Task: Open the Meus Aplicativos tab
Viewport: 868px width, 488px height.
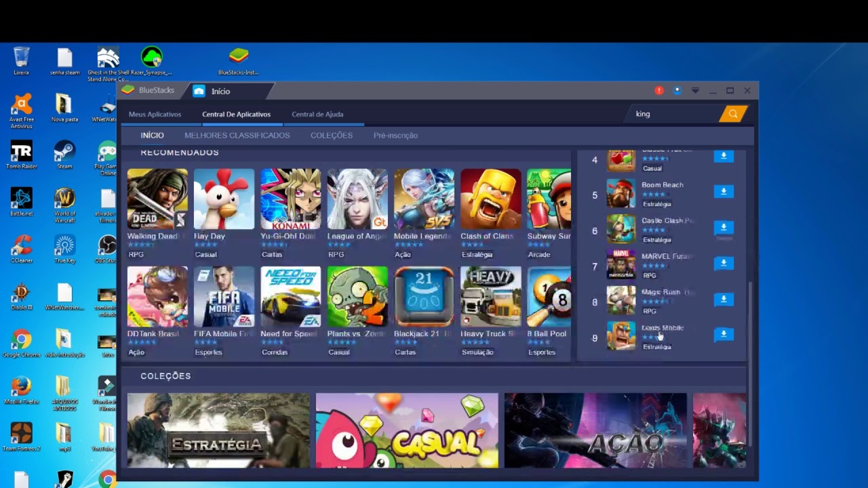Action: pyautogui.click(x=155, y=114)
